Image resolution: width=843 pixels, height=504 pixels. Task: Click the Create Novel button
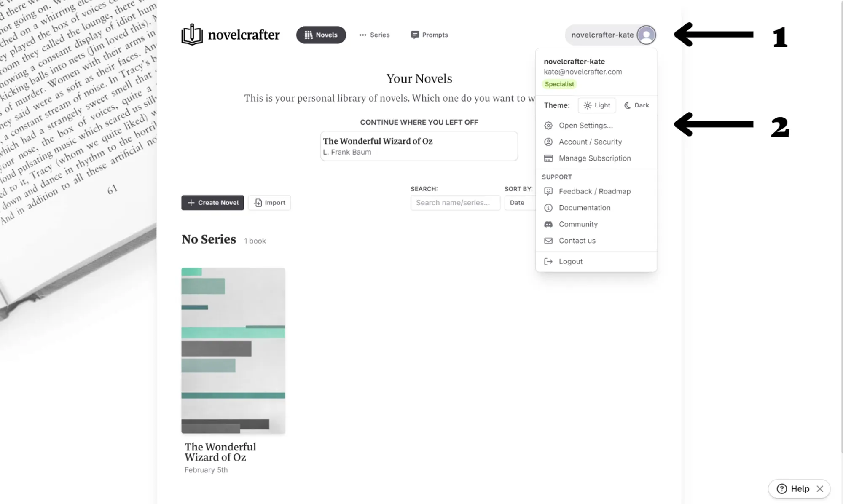pyautogui.click(x=213, y=202)
